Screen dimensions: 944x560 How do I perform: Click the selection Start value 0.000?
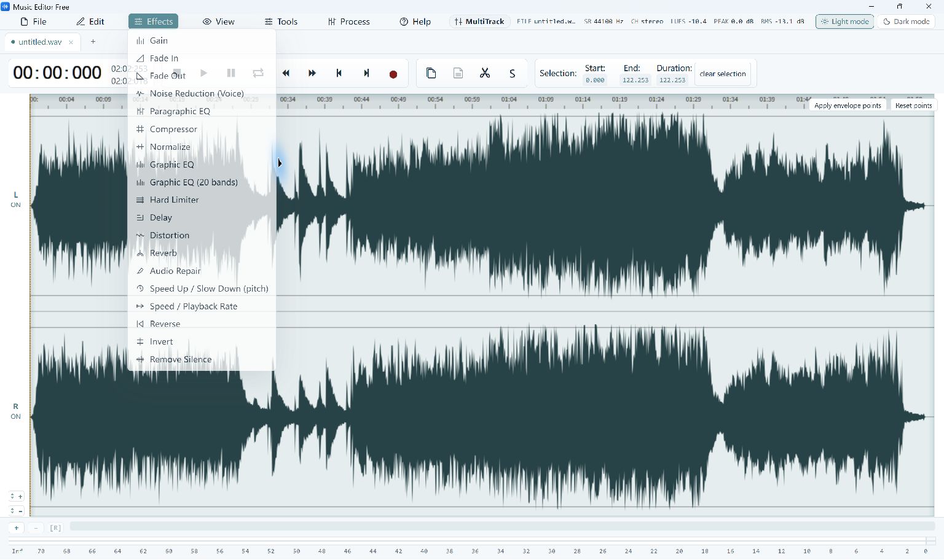pyautogui.click(x=595, y=80)
